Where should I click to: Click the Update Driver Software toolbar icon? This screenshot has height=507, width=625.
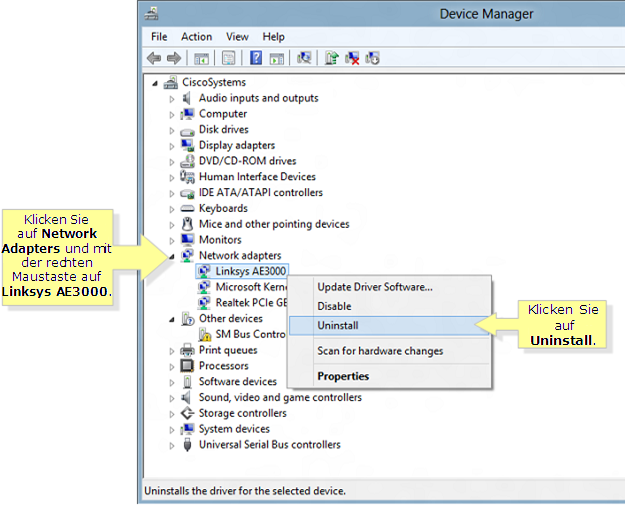[332, 58]
